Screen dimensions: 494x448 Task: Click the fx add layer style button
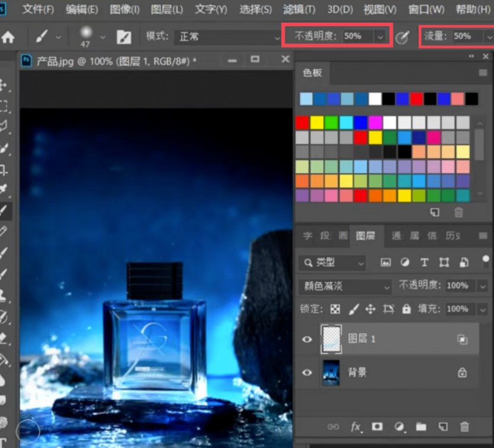point(356,427)
